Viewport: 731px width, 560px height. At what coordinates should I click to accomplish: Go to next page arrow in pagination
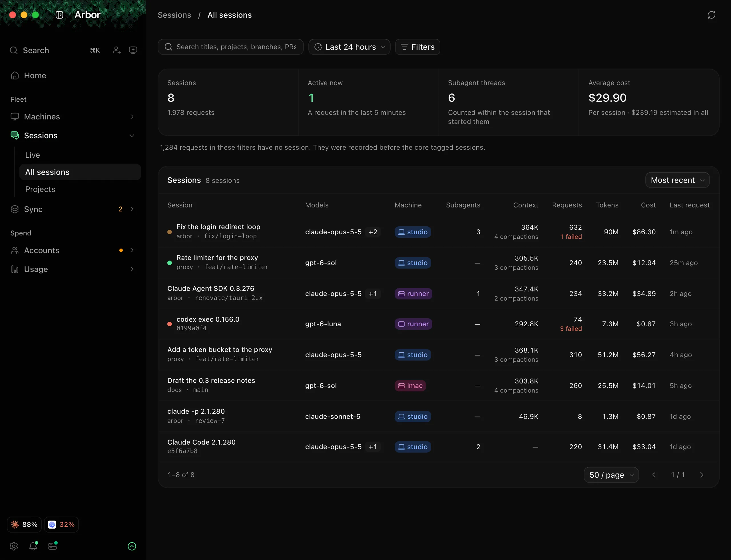(702, 475)
